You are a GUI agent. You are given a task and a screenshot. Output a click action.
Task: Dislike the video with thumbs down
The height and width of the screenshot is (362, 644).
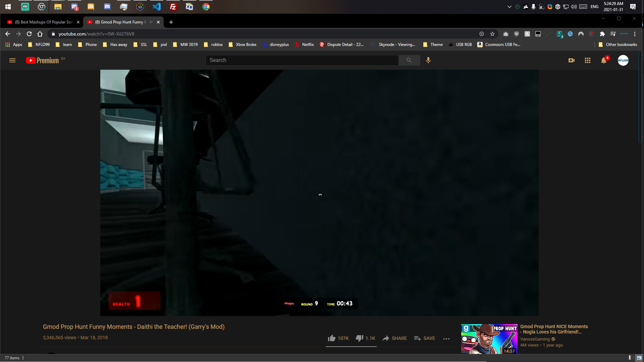[360, 338]
